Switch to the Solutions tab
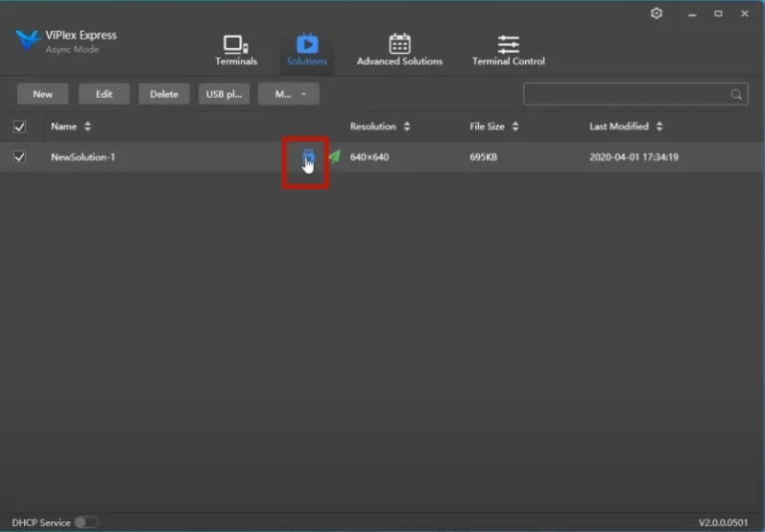The width and height of the screenshot is (765, 532). coord(307,50)
